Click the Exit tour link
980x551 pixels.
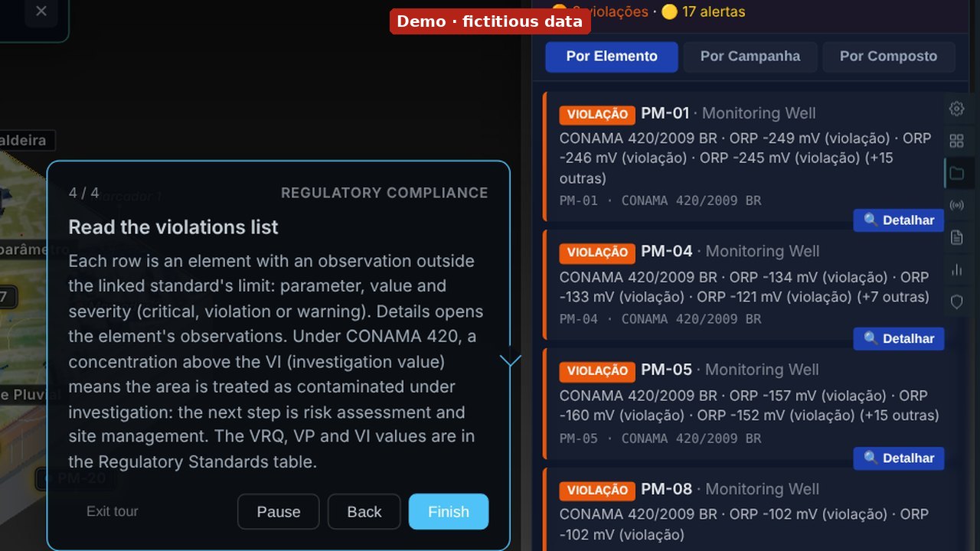click(113, 511)
